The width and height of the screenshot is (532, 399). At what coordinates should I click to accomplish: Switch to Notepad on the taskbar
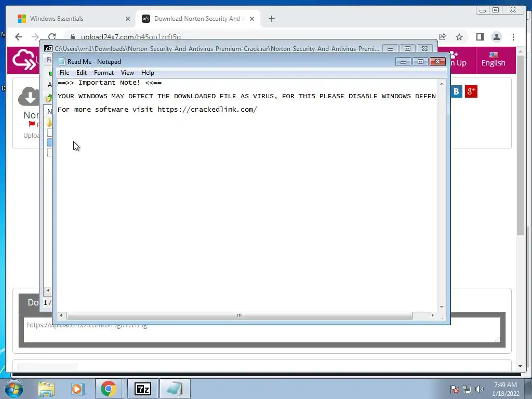coord(175,389)
